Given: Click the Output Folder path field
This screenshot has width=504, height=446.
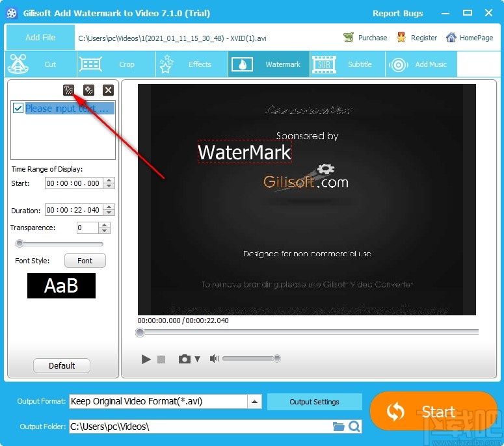Looking at the screenshot, I should tap(200, 426).
